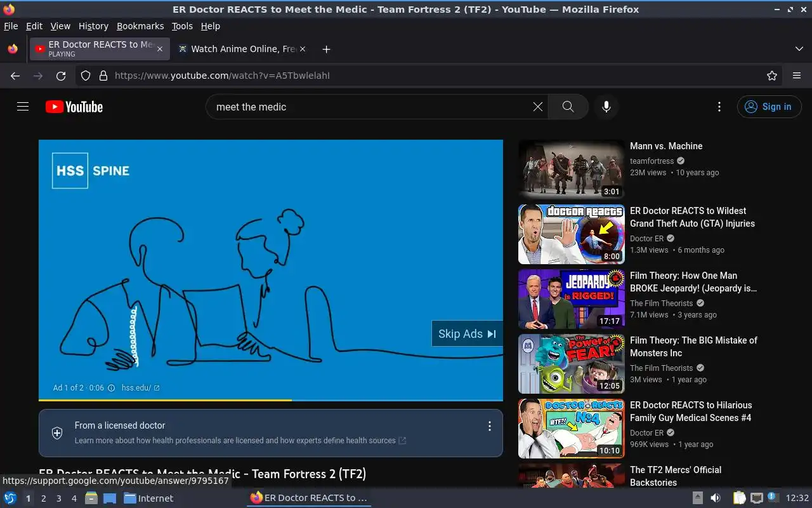Image resolution: width=812 pixels, height=508 pixels.
Task: Open the Help menu
Action: tap(210, 26)
